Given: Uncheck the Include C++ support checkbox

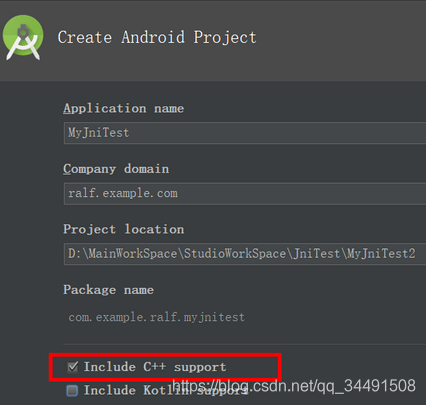Looking at the screenshot, I should [73, 367].
